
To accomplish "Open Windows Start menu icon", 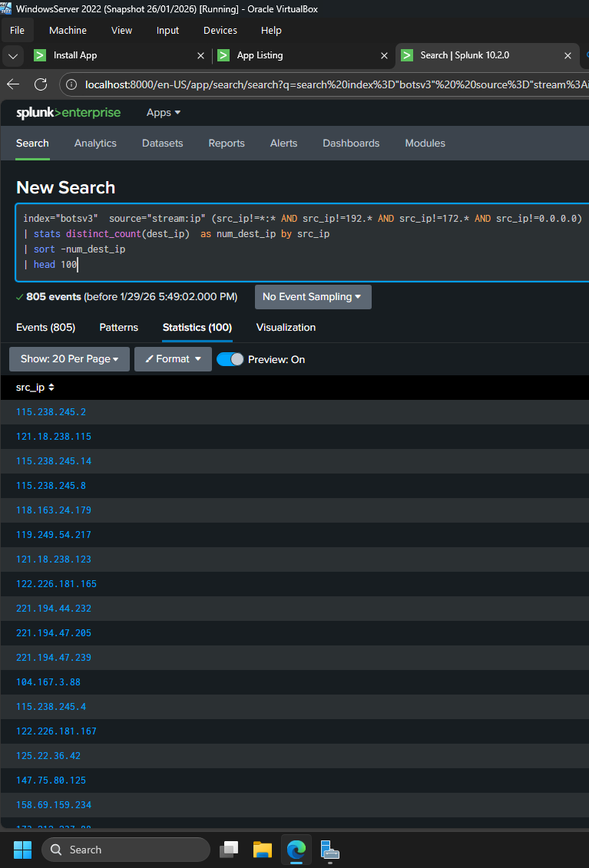I will pyautogui.click(x=22, y=850).
